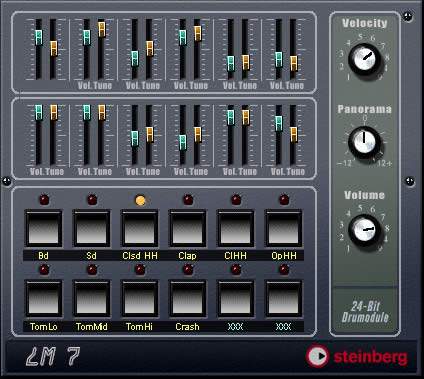
Task: Trigger the Clap pad
Action: 187,229
